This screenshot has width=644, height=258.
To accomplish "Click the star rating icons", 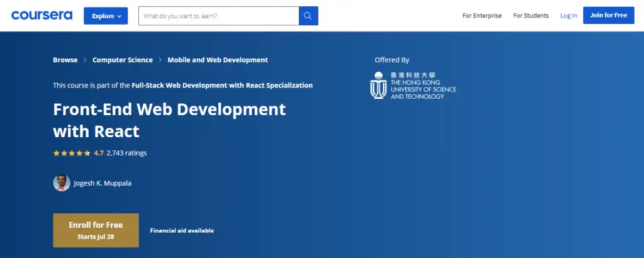I will (71, 153).
